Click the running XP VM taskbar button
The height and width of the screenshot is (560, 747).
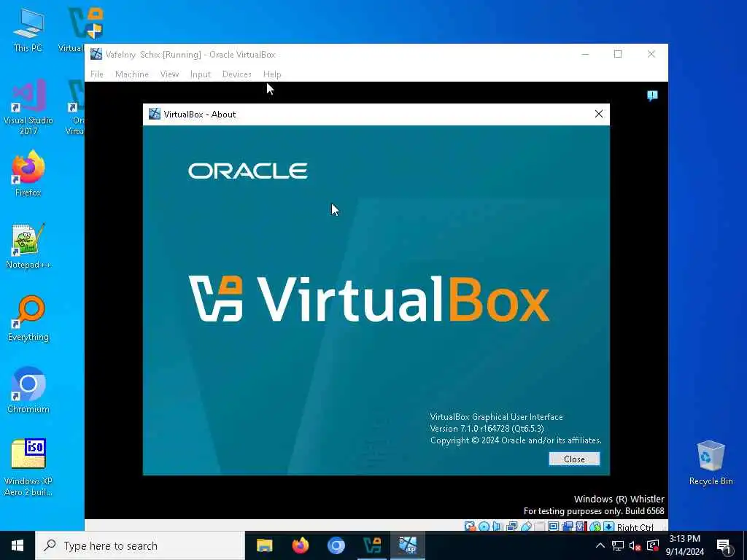[x=408, y=545]
